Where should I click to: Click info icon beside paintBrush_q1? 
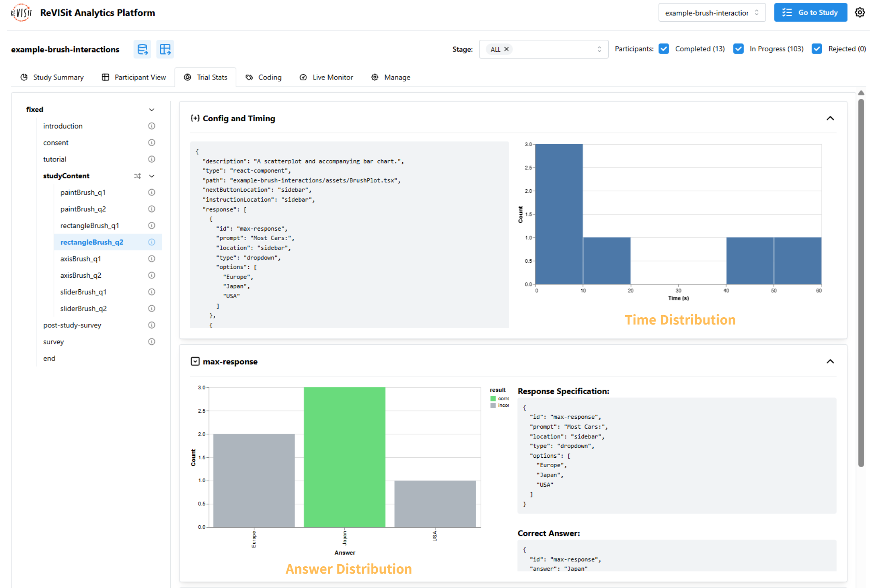pyautogui.click(x=152, y=192)
